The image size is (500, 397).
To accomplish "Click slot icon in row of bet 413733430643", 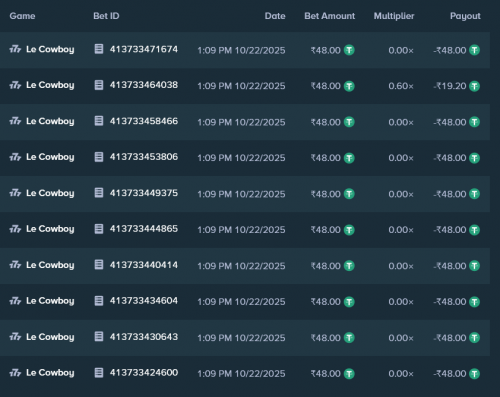I will [15, 337].
